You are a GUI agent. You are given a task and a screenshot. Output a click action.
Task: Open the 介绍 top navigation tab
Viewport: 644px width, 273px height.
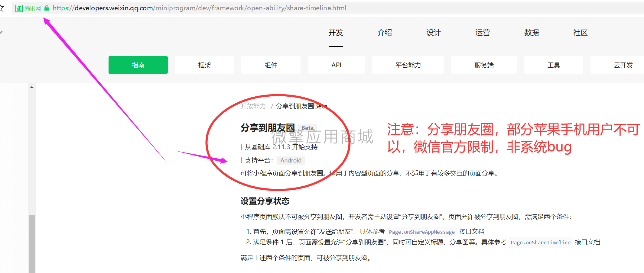tap(385, 33)
